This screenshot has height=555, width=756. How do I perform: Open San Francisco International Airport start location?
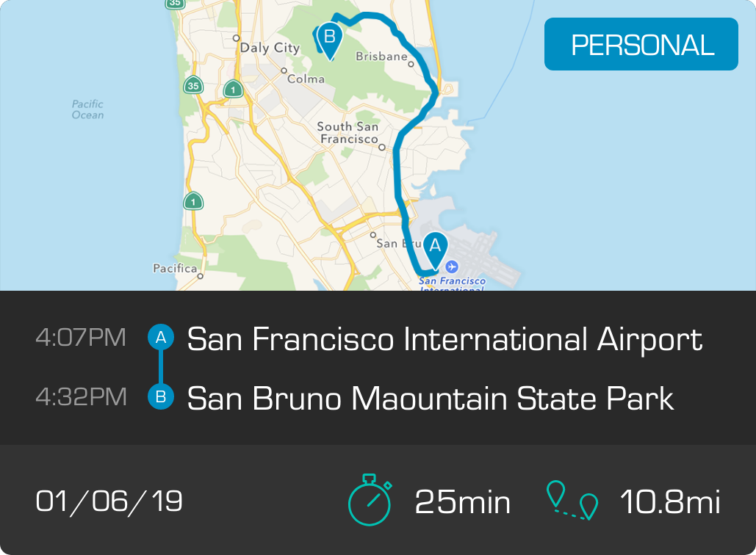click(x=444, y=339)
